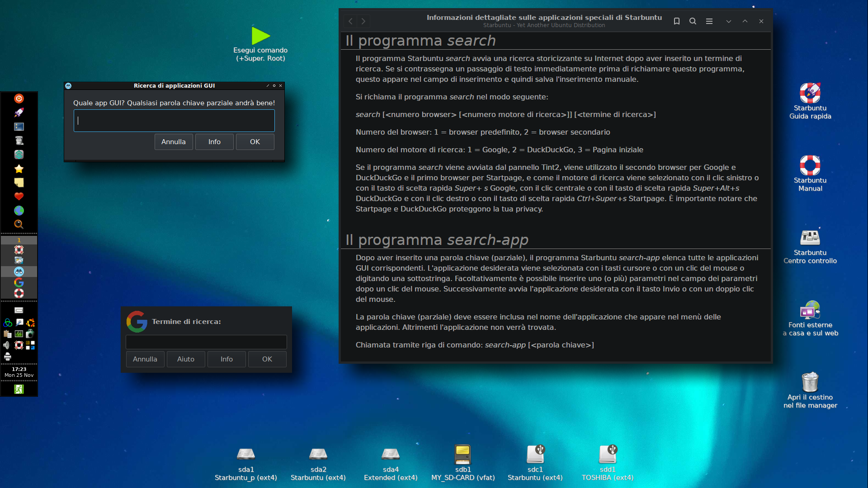Click Info in Ricerca di applicazioni GUI dialog

[x=214, y=142]
